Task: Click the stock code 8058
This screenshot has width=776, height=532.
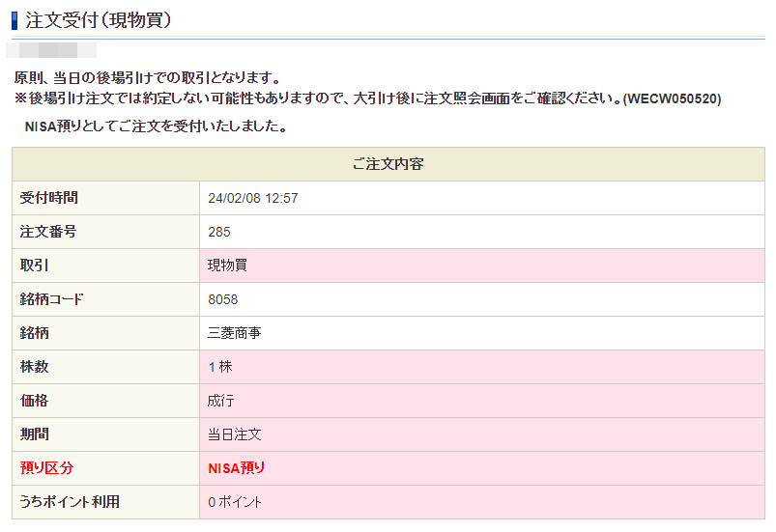Action: tap(223, 299)
